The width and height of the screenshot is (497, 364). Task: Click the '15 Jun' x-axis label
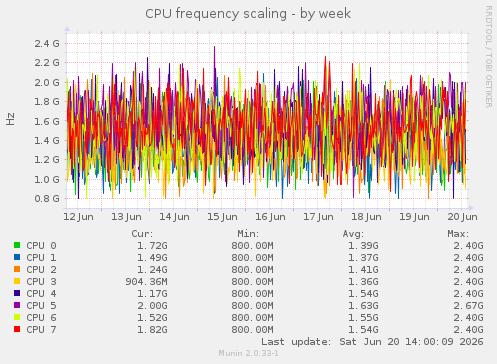222,217
